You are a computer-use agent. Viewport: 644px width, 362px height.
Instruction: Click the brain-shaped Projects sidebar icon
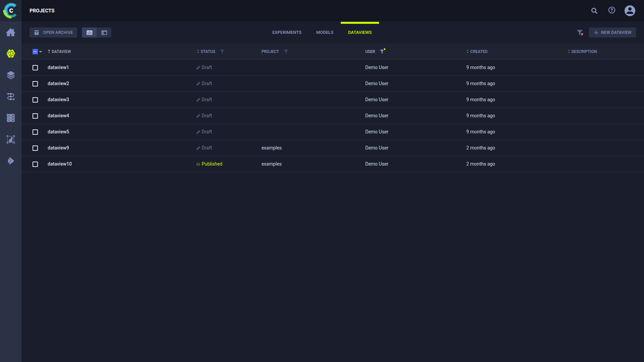tap(11, 54)
